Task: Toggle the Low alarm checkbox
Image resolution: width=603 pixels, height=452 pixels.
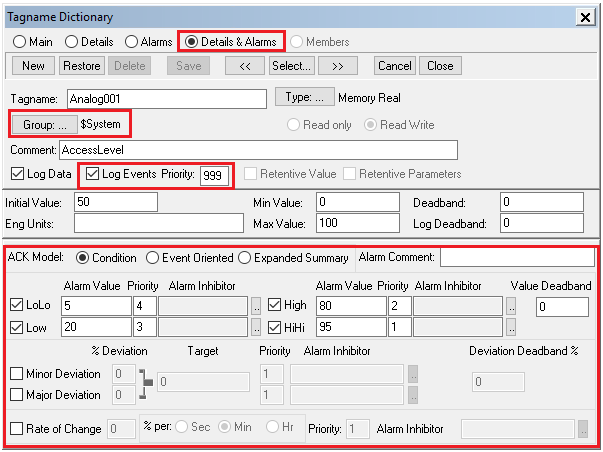Action: pyautogui.click(x=17, y=328)
